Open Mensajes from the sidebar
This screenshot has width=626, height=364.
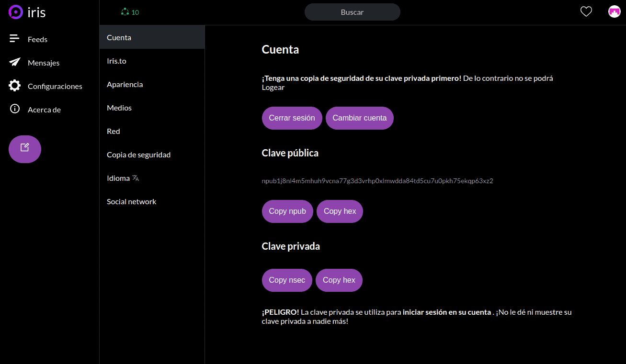[44, 63]
